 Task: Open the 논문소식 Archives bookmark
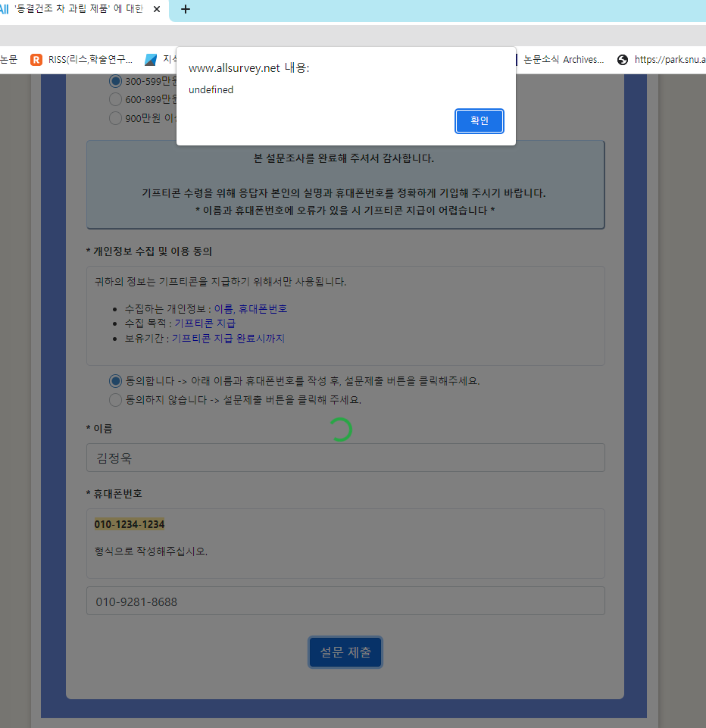(564, 60)
